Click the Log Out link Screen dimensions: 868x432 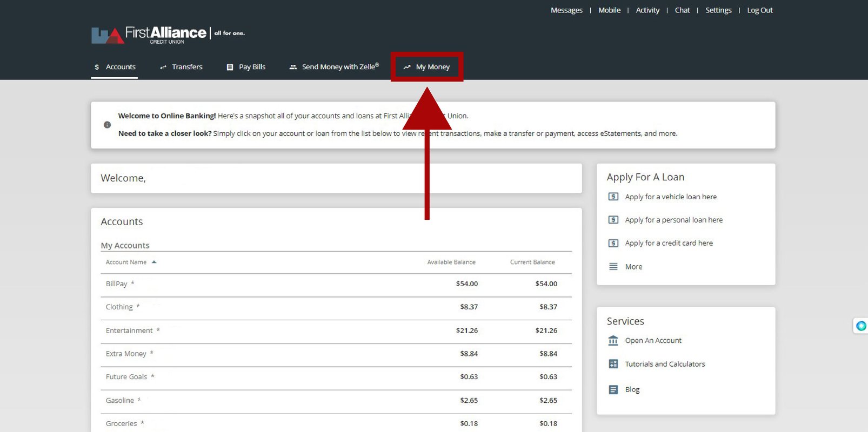760,10
